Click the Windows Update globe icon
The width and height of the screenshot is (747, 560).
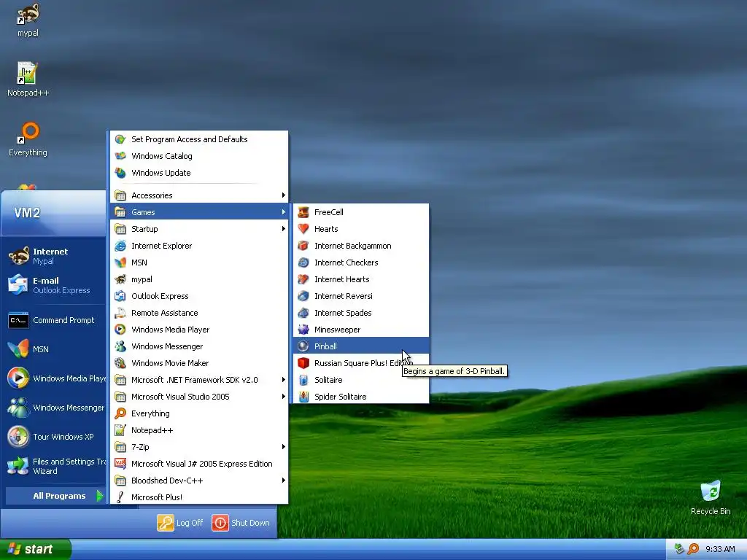(120, 173)
